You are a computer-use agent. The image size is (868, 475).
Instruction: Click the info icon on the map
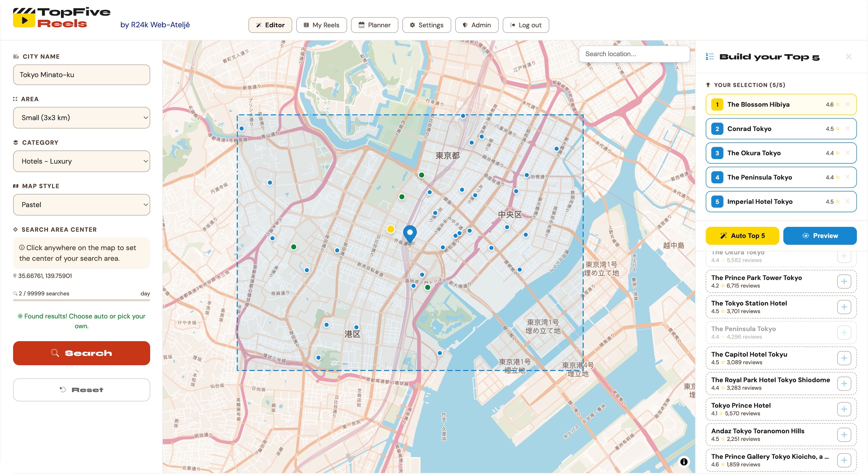(684, 461)
